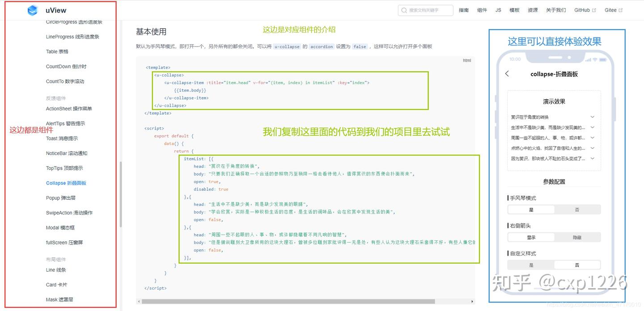Screen dimensions: 644x311
Task: Open the Gitee link in top navigation
Action: click(611, 10)
